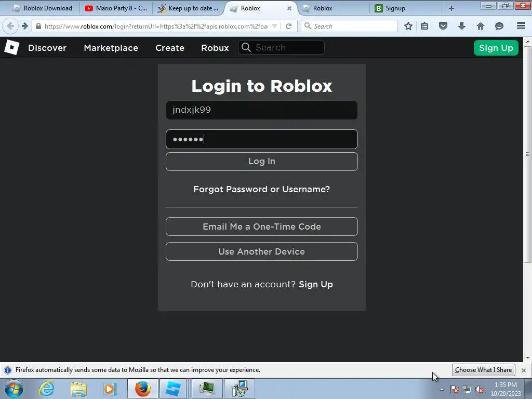The width and height of the screenshot is (532, 399).
Task: Focus the username field containing jndxjk99
Action: click(x=262, y=110)
